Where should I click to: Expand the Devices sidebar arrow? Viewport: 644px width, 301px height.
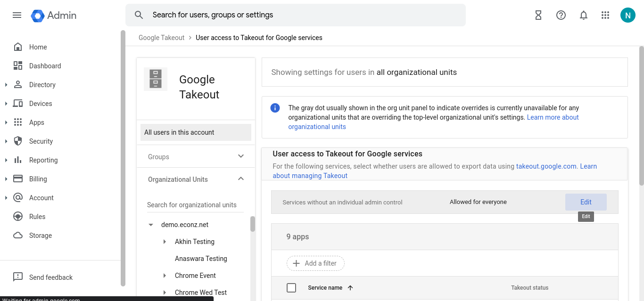(x=6, y=104)
